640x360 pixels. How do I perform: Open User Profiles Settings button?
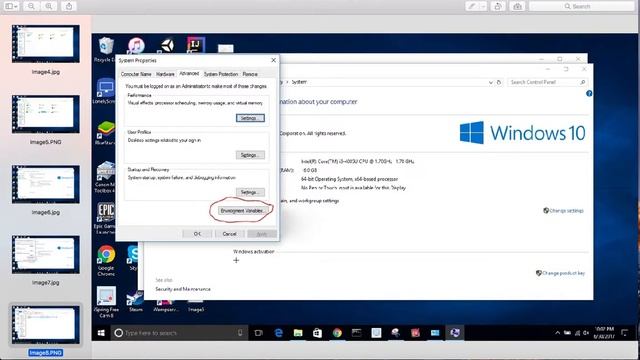250,155
